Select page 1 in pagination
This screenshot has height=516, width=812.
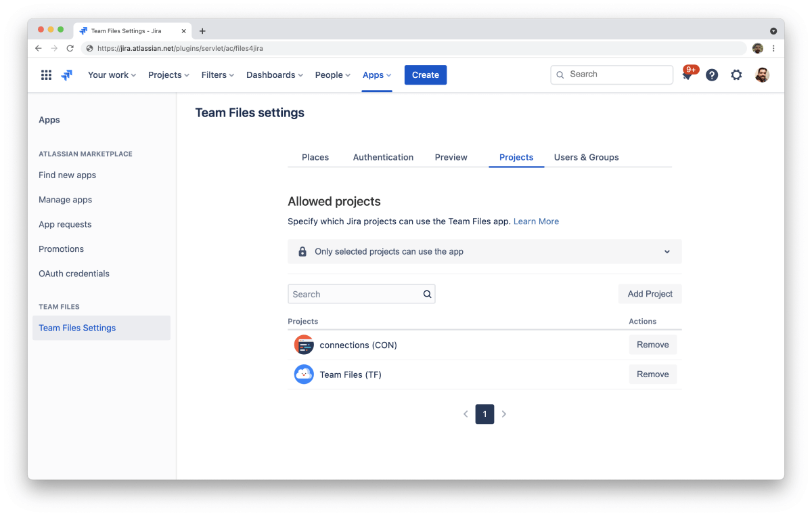(484, 414)
